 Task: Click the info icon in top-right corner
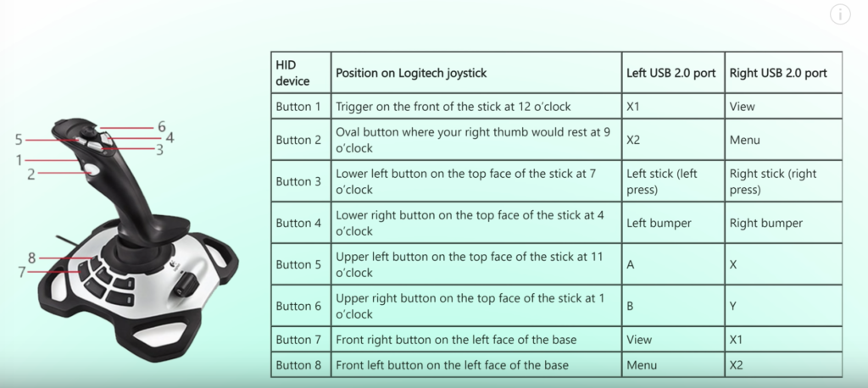[x=840, y=14]
